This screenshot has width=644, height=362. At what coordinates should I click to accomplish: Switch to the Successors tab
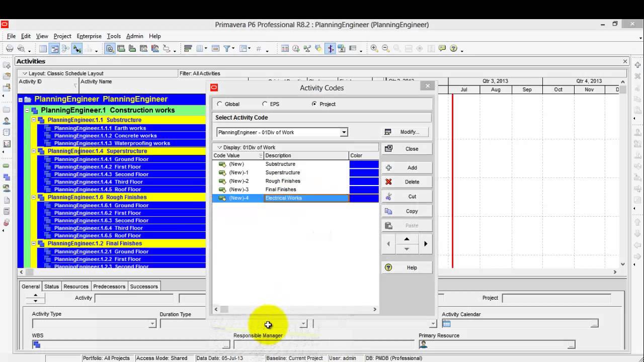(144, 287)
